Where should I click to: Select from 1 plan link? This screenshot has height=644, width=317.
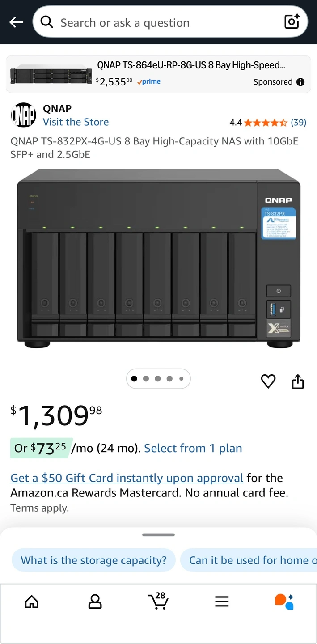click(193, 448)
